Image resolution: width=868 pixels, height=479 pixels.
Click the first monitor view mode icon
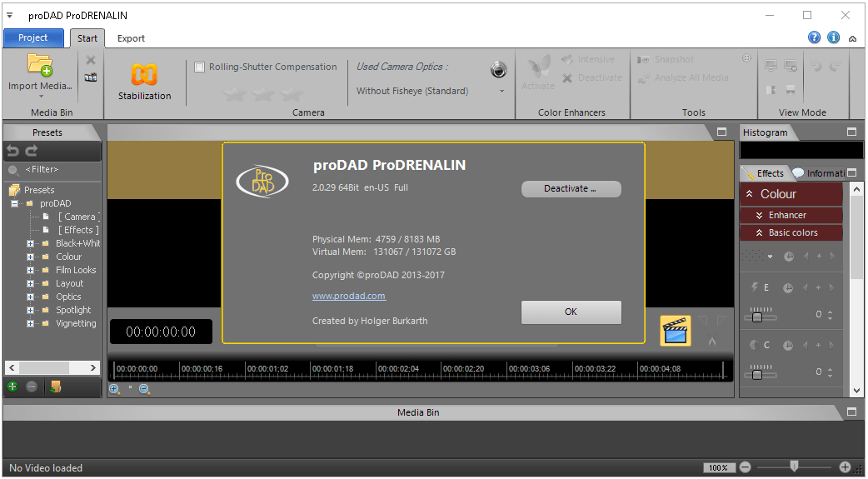[771, 66]
